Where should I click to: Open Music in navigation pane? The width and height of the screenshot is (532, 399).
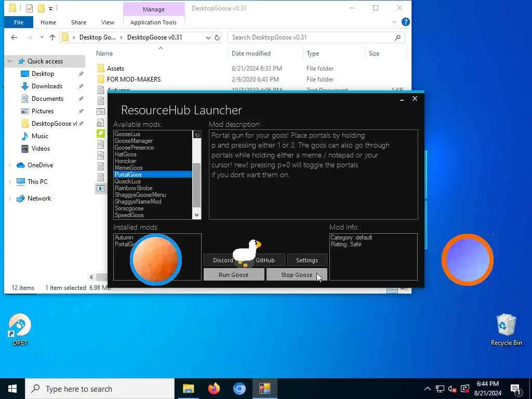pos(39,136)
